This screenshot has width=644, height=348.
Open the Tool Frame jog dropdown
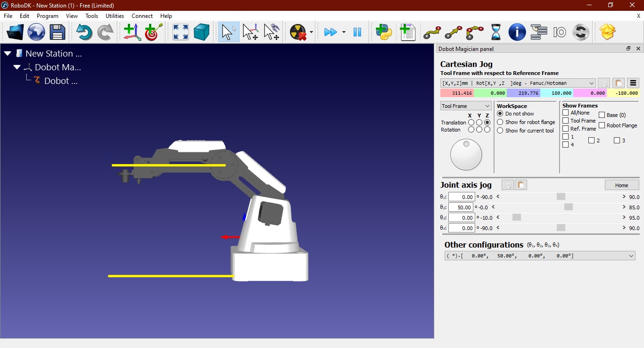466,106
